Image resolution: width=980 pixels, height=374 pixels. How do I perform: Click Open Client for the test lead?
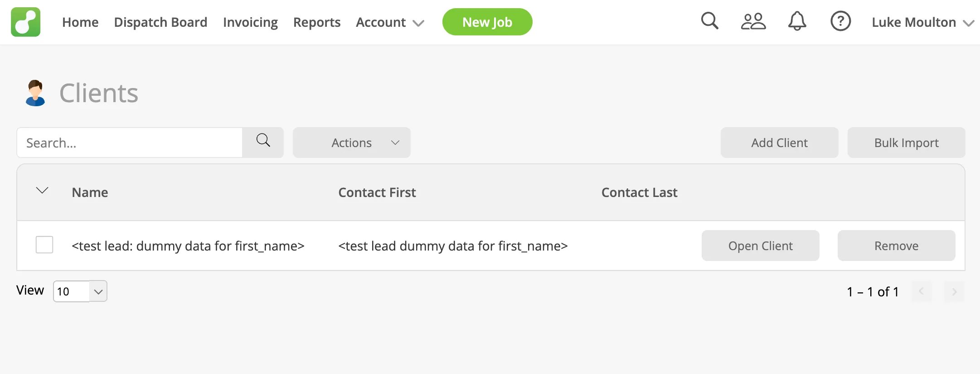pos(761,246)
